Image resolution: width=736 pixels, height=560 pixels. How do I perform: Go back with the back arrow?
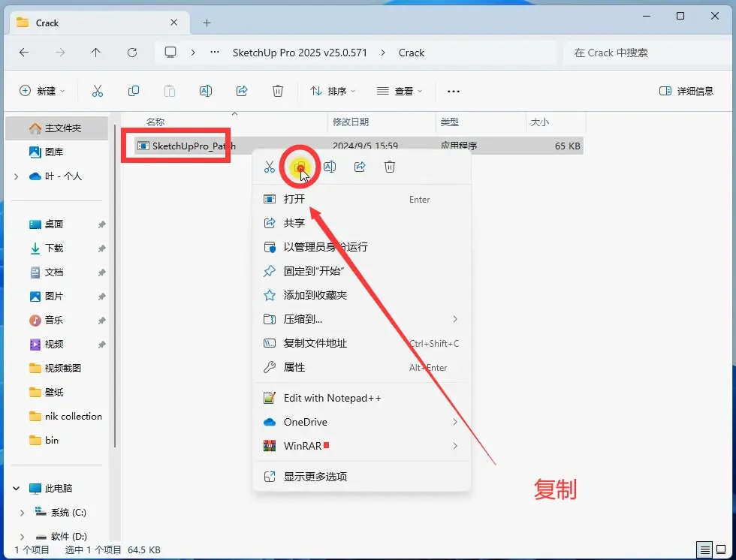point(24,53)
